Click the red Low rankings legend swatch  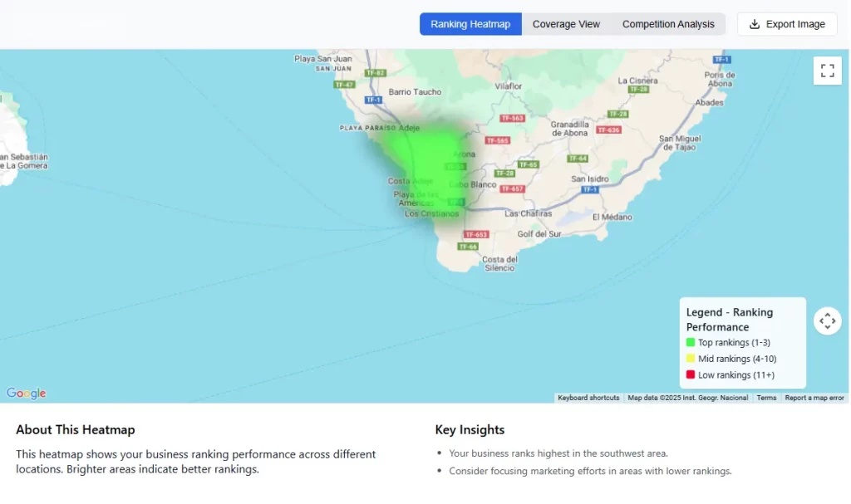691,374
